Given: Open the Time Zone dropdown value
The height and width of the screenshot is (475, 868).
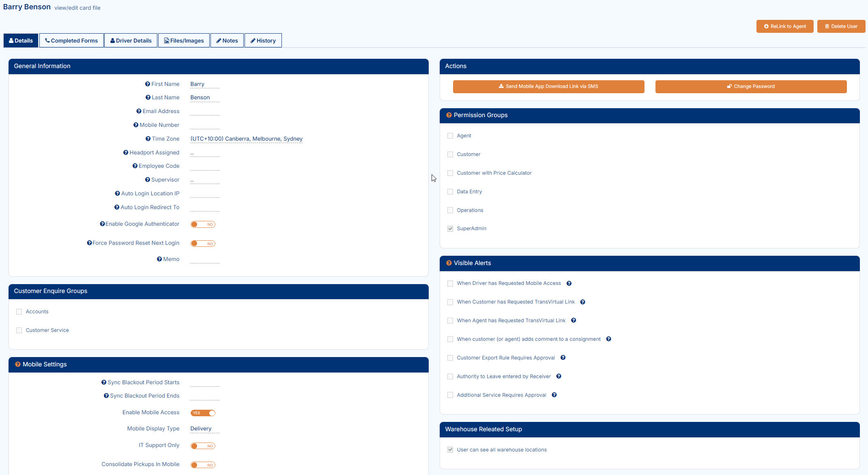Looking at the screenshot, I should pos(246,139).
